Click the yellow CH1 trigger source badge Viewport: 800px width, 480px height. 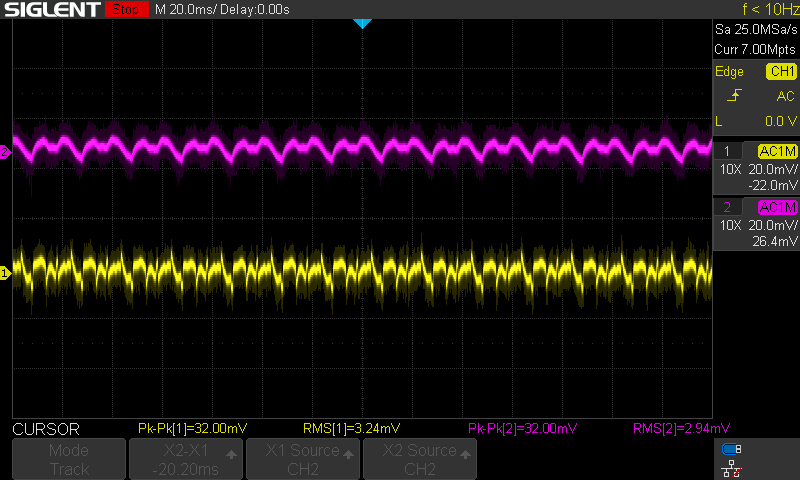780,72
